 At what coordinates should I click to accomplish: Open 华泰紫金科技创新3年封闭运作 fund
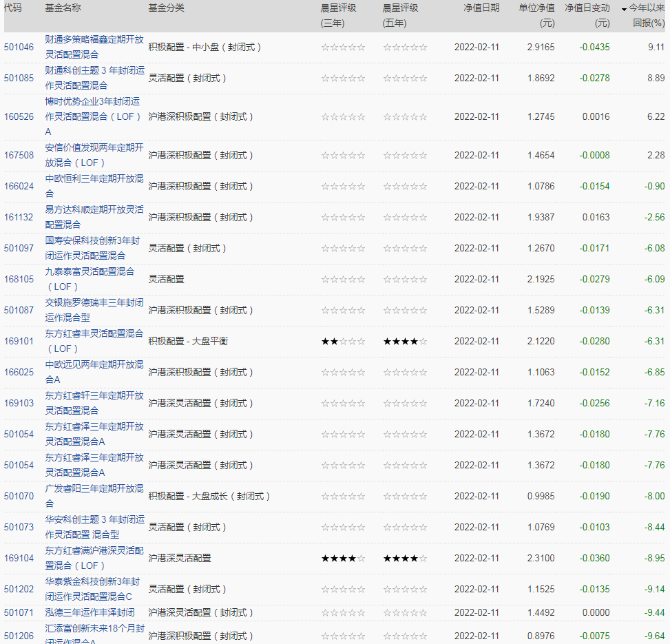pyautogui.click(x=93, y=589)
